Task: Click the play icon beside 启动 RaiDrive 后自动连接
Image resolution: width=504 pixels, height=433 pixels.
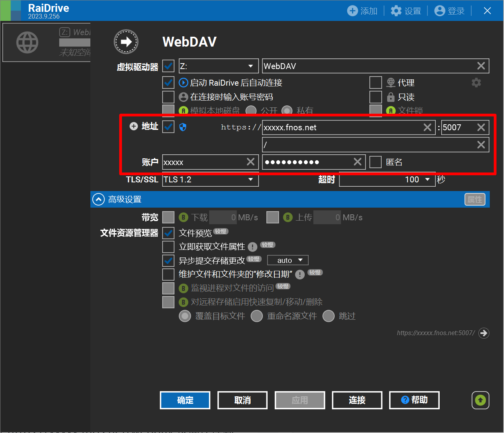Action: tap(184, 83)
